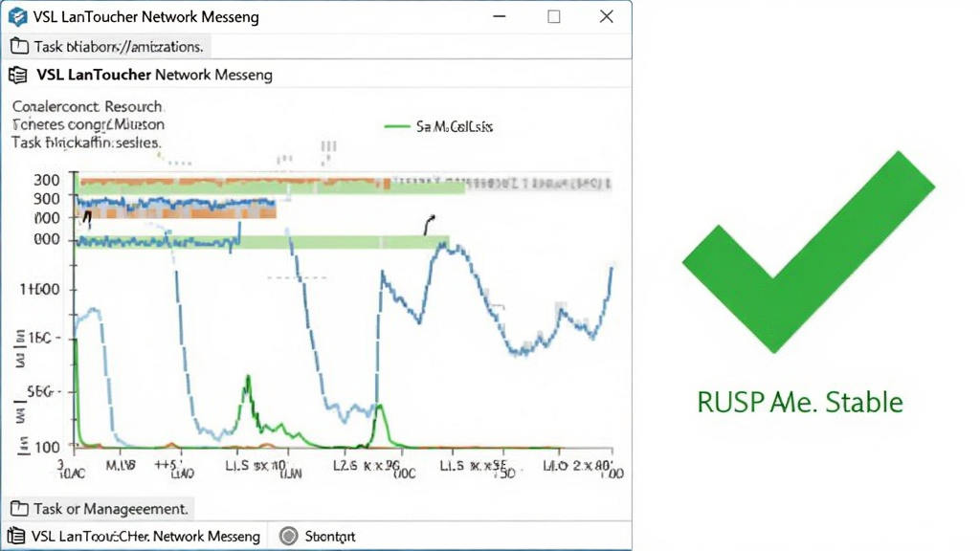
Task: Click the list icon in the bottom status bar
Action: tap(16, 536)
